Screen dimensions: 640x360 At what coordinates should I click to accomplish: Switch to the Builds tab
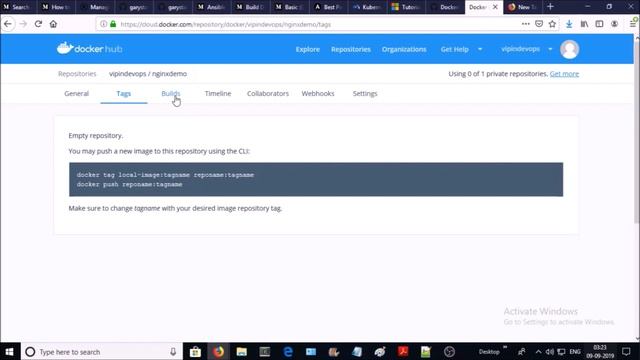(x=171, y=93)
